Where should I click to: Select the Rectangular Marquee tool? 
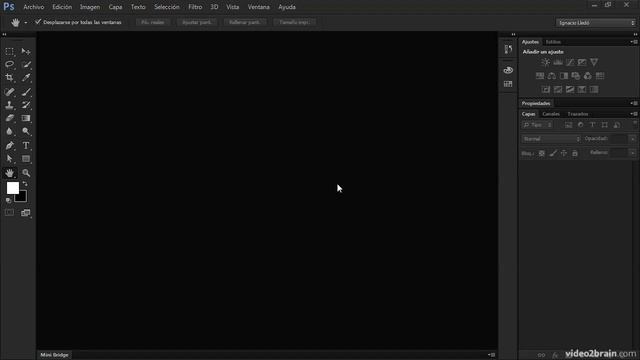[x=9, y=51]
